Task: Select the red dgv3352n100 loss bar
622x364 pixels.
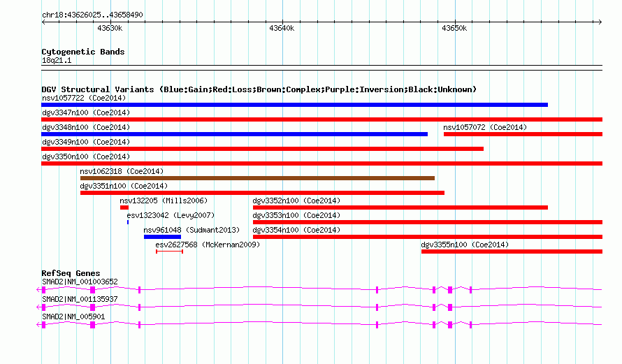Action: pyautogui.click(x=400, y=208)
